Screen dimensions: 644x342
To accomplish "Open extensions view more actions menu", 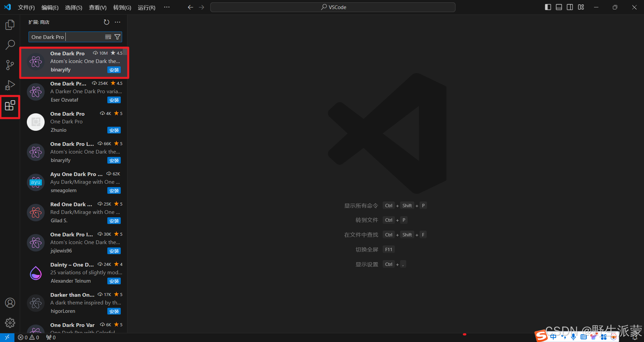I will pyautogui.click(x=117, y=22).
